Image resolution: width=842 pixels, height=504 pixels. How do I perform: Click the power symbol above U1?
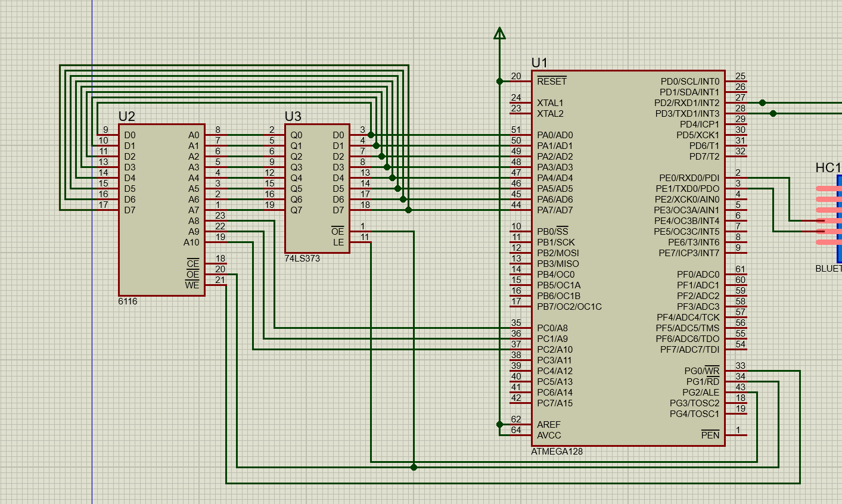[x=499, y=34]
